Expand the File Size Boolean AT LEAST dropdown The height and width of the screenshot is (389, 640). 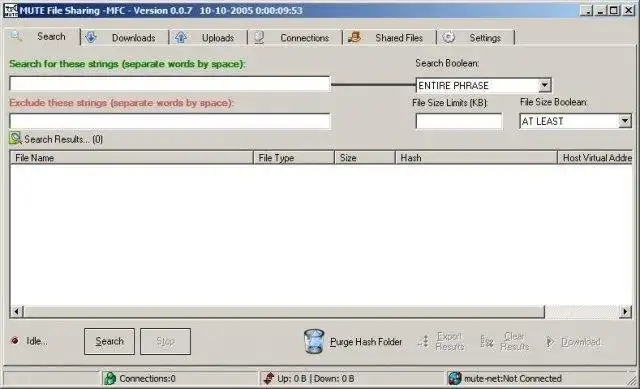coord(624,121)
